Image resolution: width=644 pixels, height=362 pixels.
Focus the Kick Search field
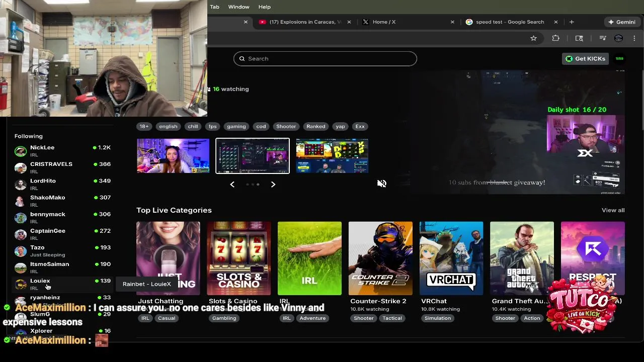point(325,59)
